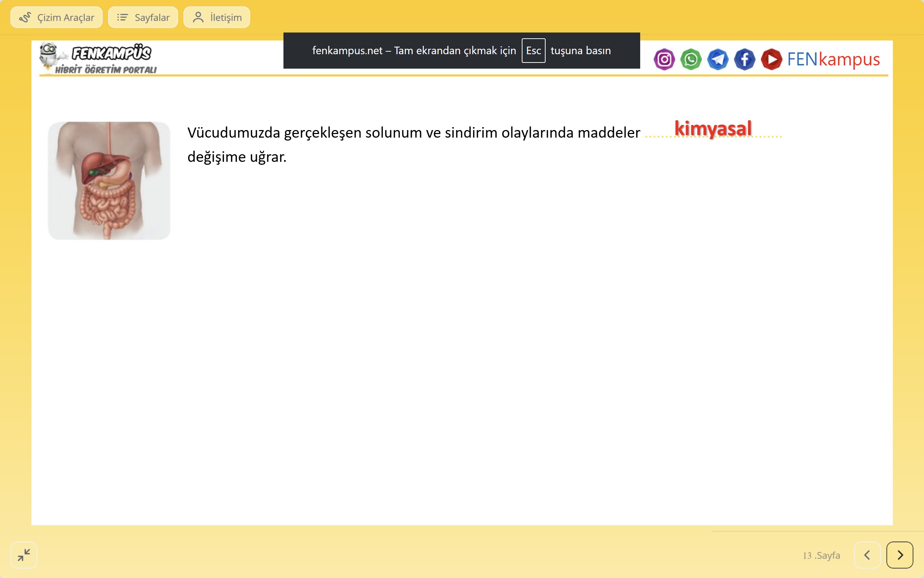924x578 pixels.
Task: Click the FENkampus text link
Action: tap(833, 60)
